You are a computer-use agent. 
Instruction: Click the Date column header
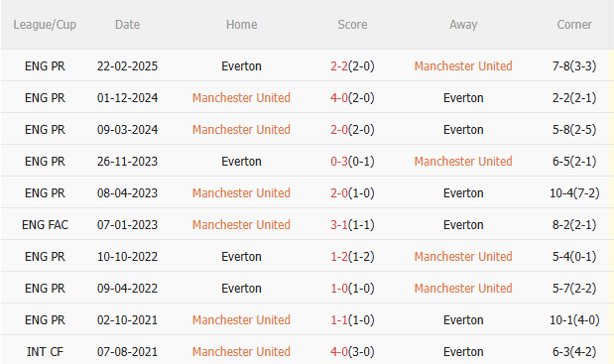(x=127, y=25)
